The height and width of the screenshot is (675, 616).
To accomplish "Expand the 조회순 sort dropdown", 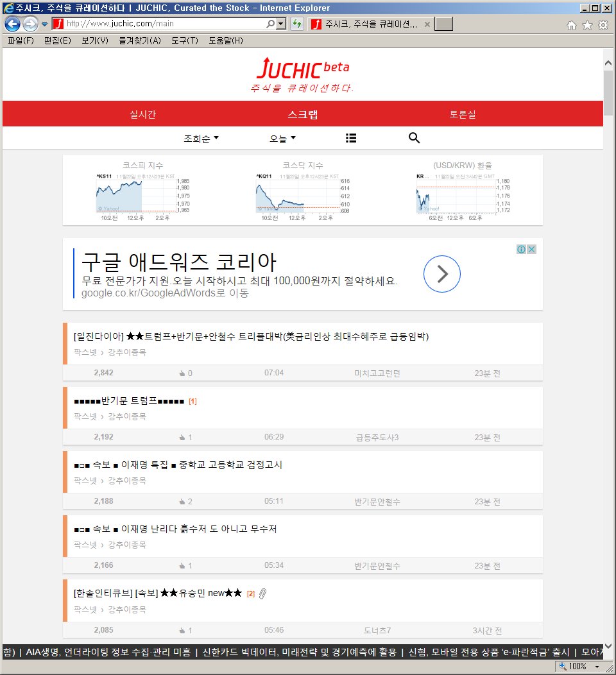I will point(201,139).
